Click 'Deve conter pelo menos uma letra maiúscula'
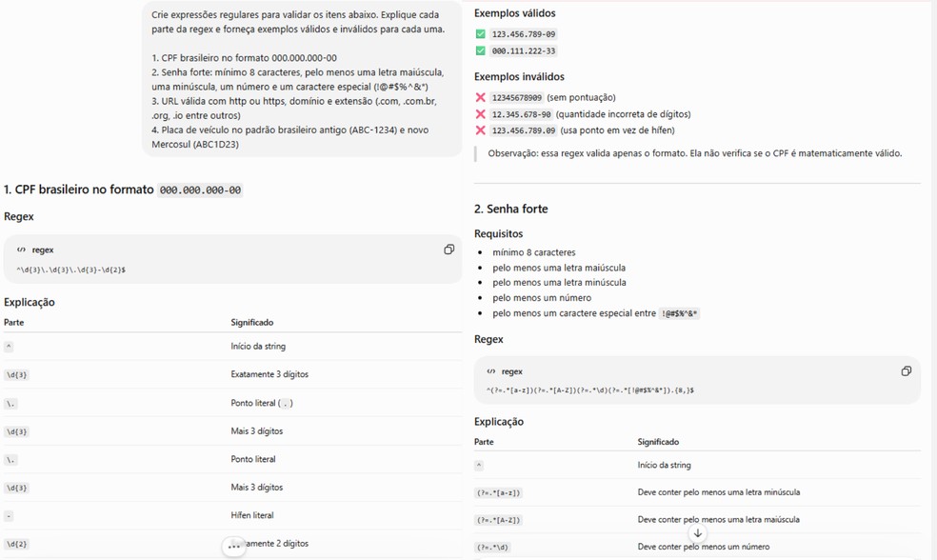The image size is (937, 560). (x=718, y=519)
